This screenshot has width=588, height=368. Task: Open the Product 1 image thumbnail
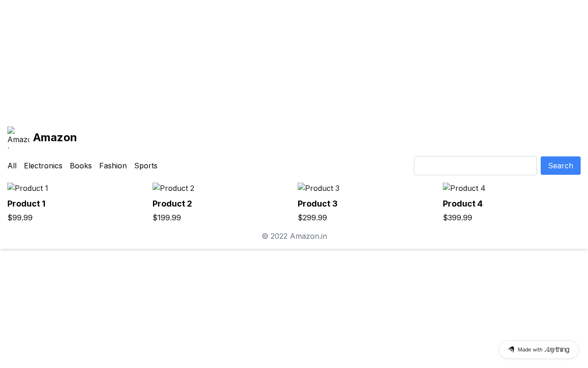tap(28, 188)
